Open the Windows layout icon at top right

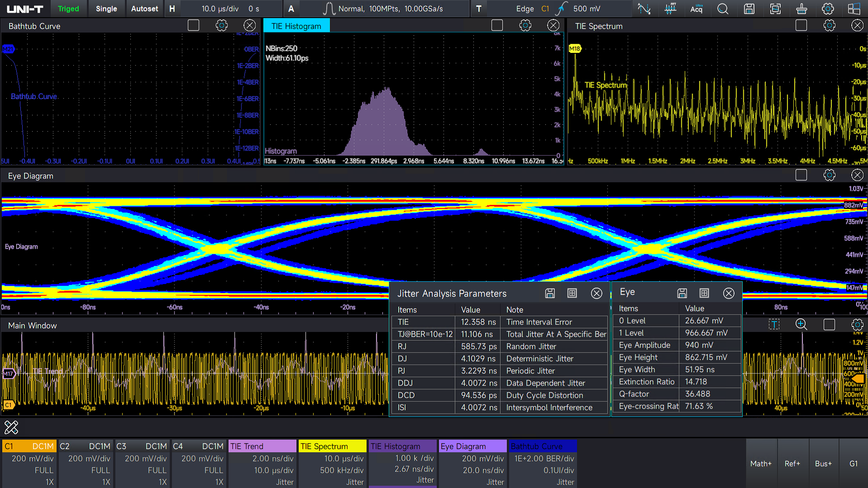pos(854,9)
